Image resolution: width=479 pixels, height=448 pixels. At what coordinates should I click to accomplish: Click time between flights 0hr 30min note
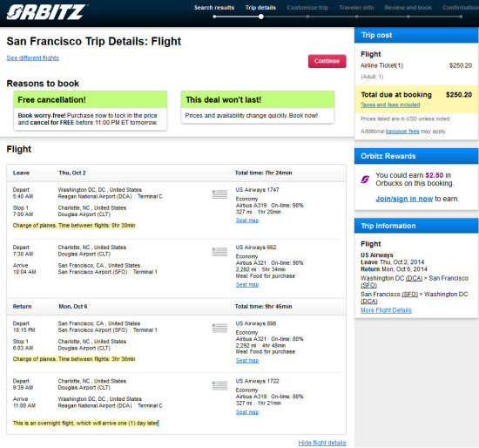(74, 226)
